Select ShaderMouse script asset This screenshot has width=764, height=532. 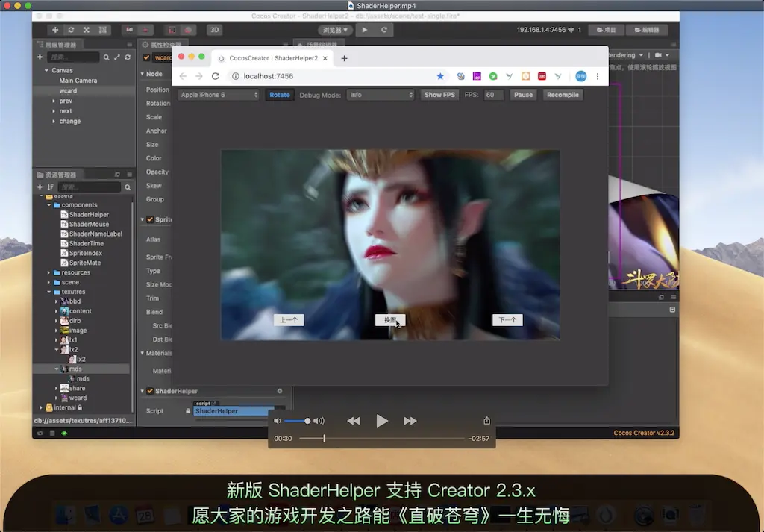89,224
